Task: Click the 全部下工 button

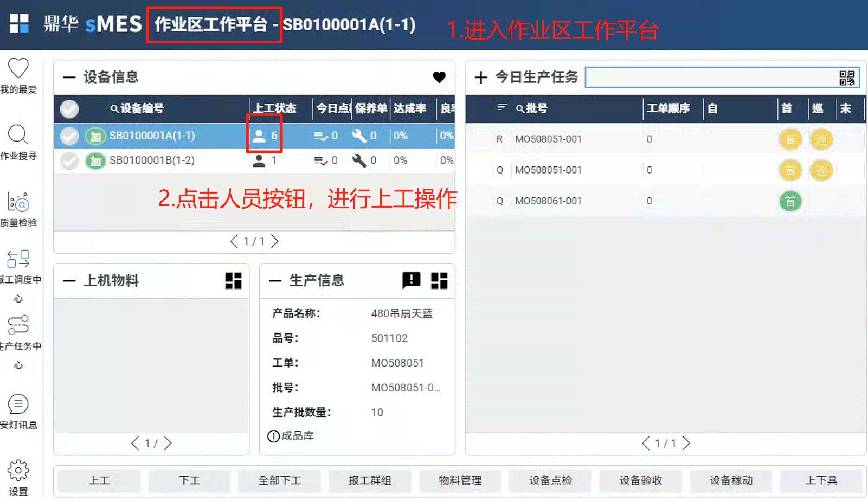Action: 279,480
